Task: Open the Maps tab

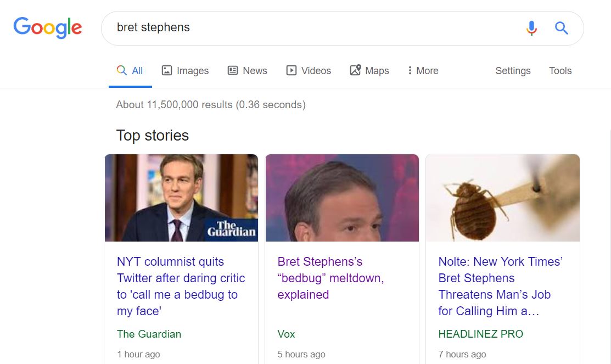Action: click(369, 70)
